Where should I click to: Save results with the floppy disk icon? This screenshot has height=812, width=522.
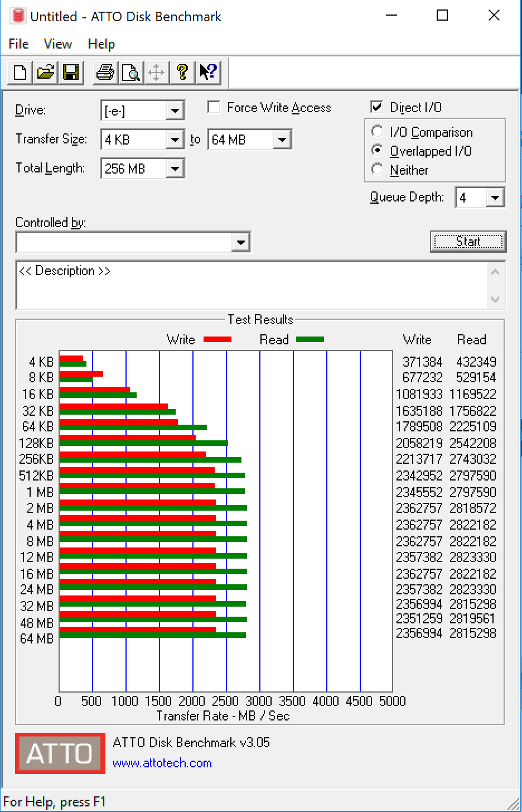[x=71, y=73]
